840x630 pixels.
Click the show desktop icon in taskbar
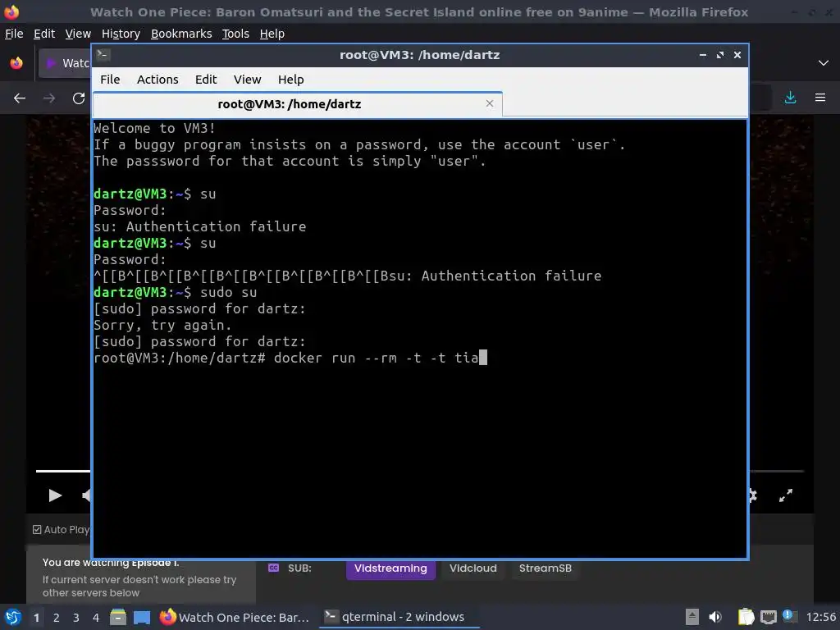(142, 617)
